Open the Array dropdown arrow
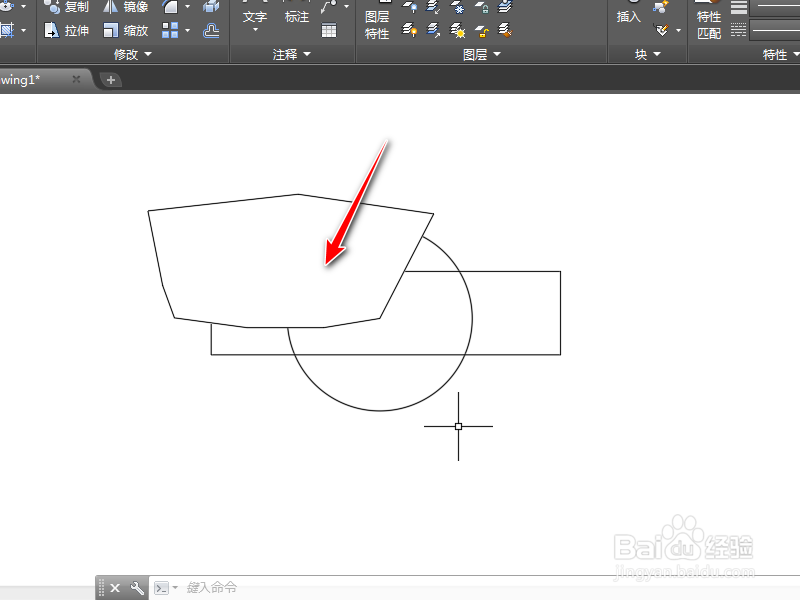800x600 pixels. (187, 31)
